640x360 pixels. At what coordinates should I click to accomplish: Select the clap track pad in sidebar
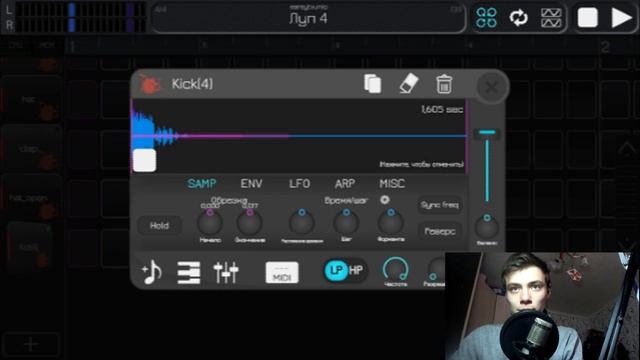click(31, 150)
